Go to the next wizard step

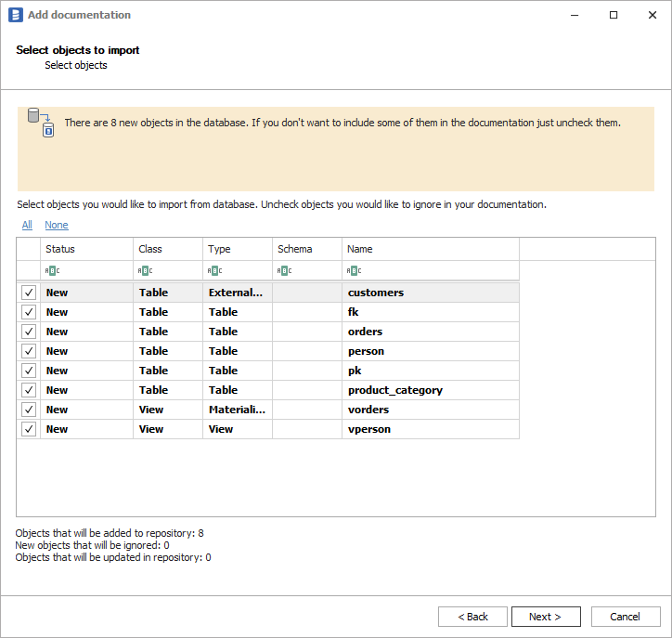coord(546,617)
